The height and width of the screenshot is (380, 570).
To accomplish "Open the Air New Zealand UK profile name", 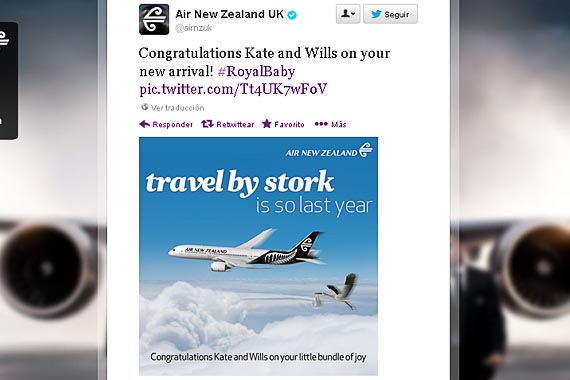I will coord(229,14).
